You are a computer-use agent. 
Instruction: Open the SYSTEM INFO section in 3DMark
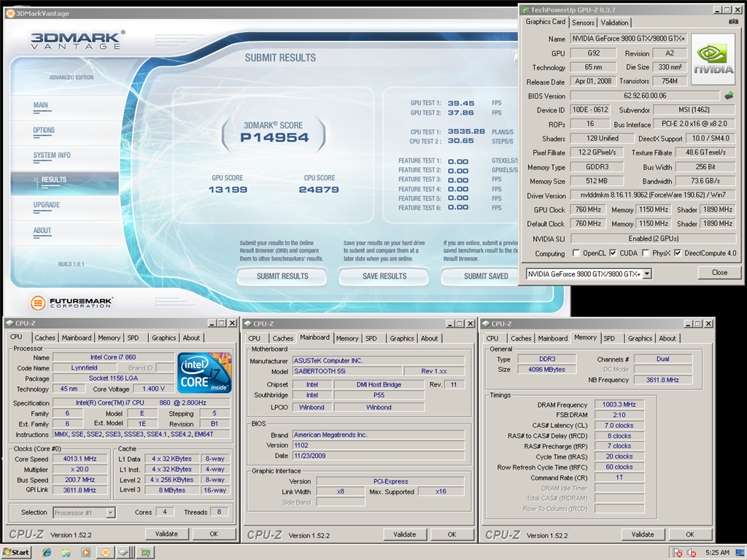pos(52,155)
